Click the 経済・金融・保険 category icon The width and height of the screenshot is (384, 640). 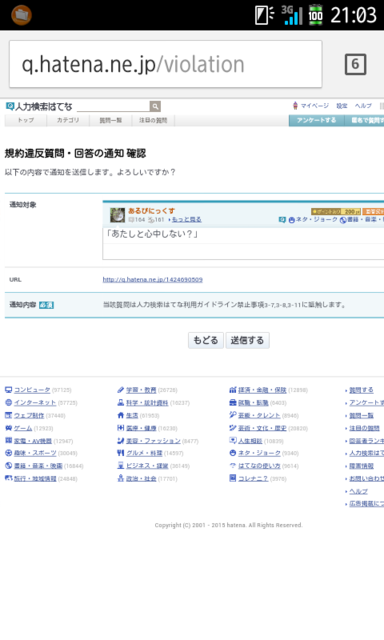(x=233, y=390)
